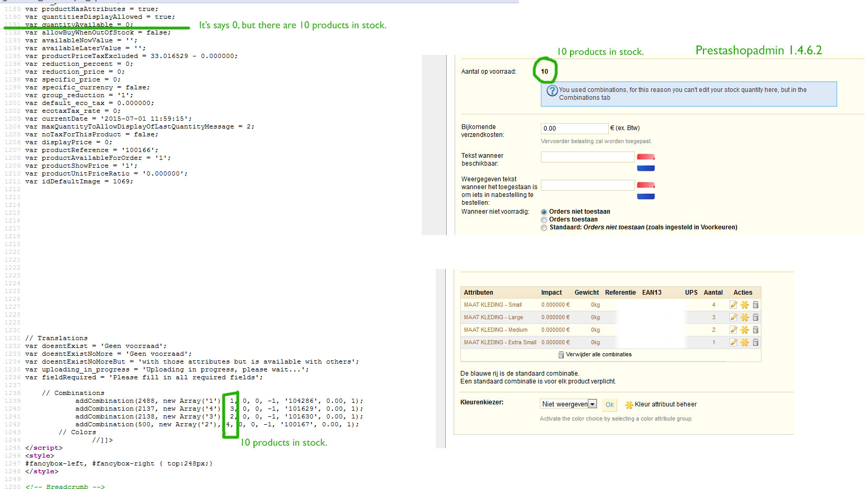This screenshot has width=868, height=489.
Task: Click the Acties column header
Action: coord(743,293)
